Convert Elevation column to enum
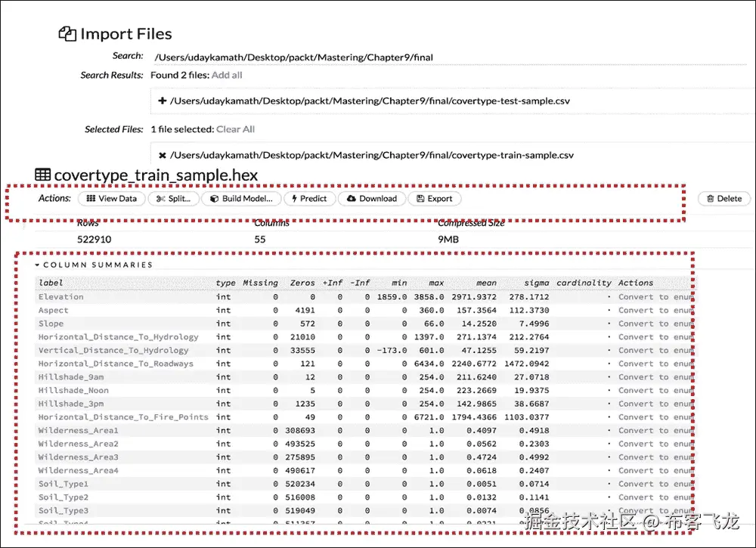This screenshot has width=756, height=548. point(655,297)
